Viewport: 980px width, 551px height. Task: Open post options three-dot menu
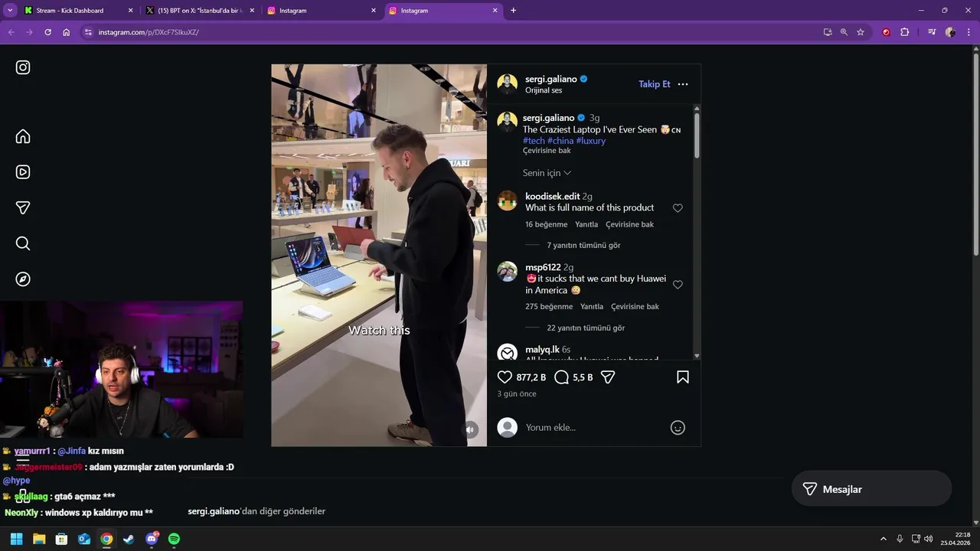coord(683,84)
